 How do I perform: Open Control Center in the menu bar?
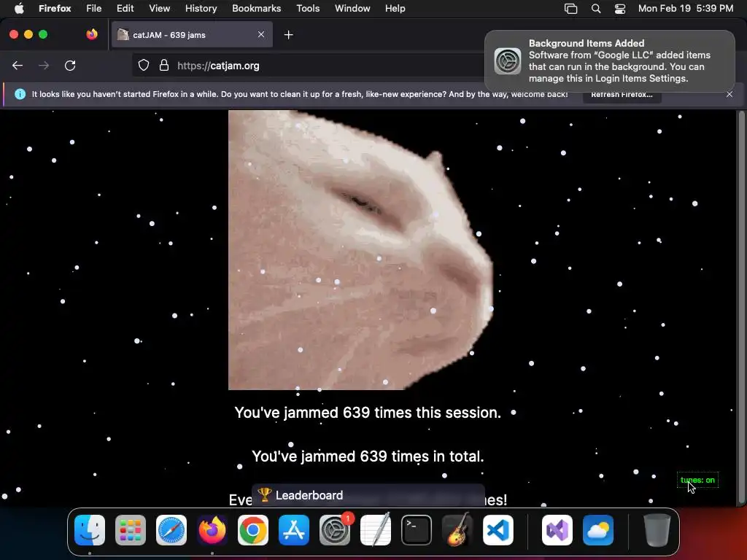click(x=620, y=9)
